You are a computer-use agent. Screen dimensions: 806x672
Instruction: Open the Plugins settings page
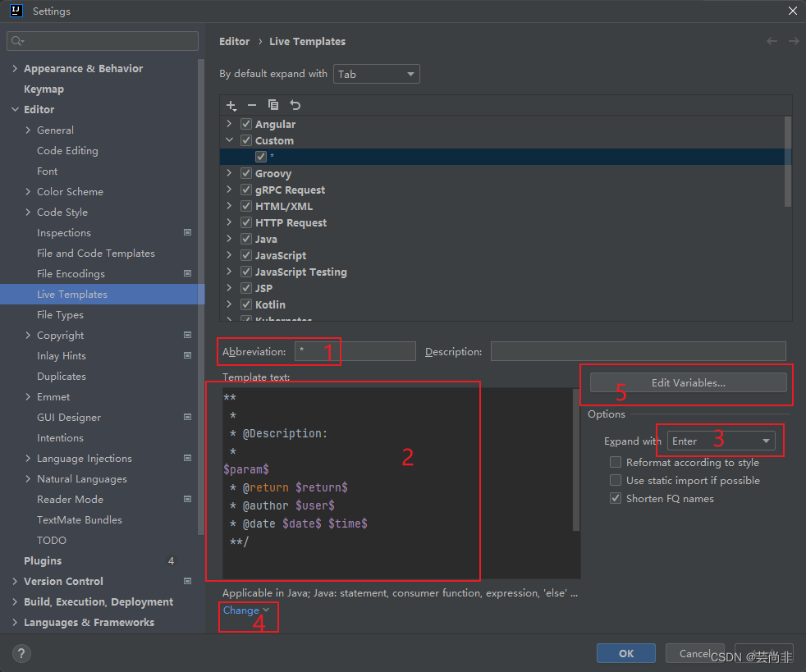click(43, 560)
